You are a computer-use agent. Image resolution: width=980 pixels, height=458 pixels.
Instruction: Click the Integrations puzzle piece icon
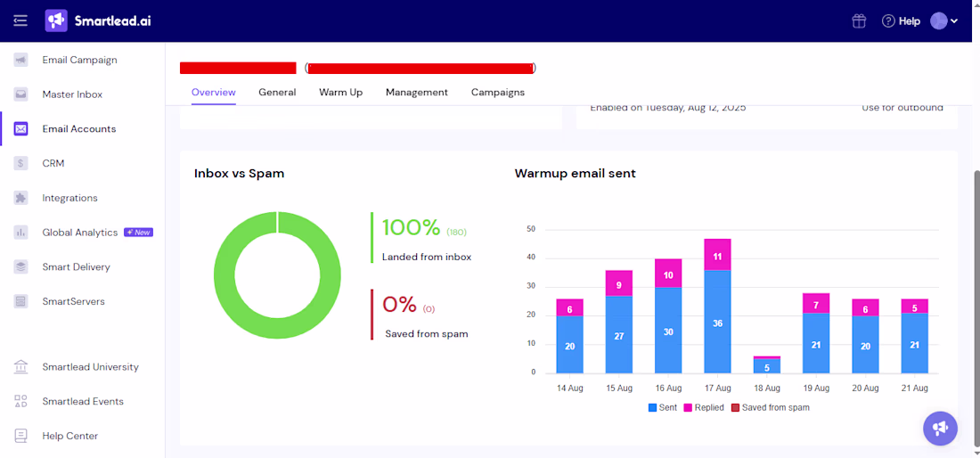coord(20,198)
